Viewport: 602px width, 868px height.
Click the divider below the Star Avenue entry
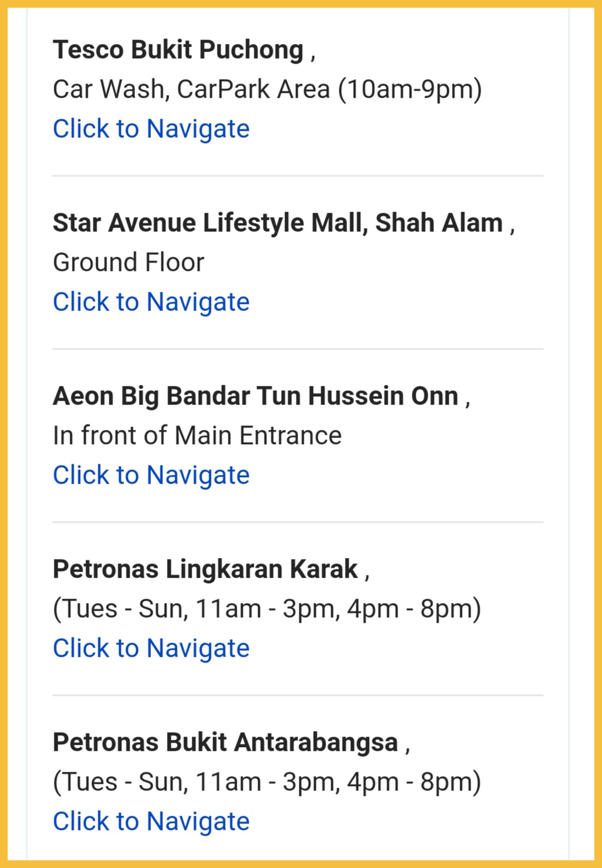click(298, 349)
